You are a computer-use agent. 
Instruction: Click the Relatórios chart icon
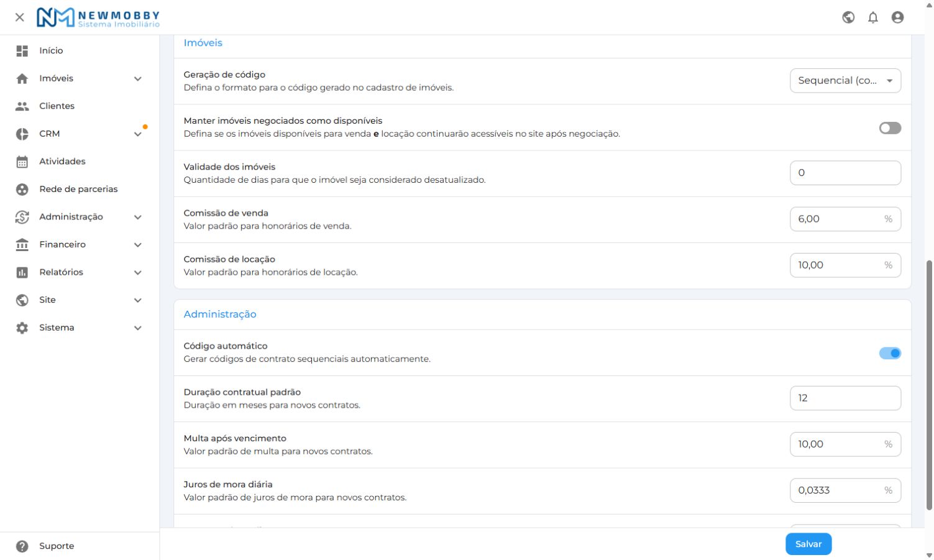click(22, 272)
